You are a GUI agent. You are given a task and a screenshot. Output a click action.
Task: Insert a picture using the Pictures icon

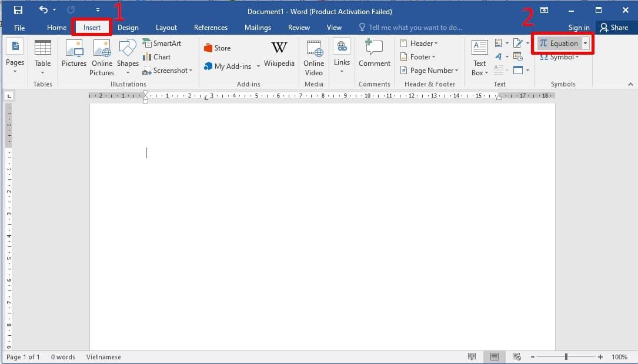pos(74,55)
